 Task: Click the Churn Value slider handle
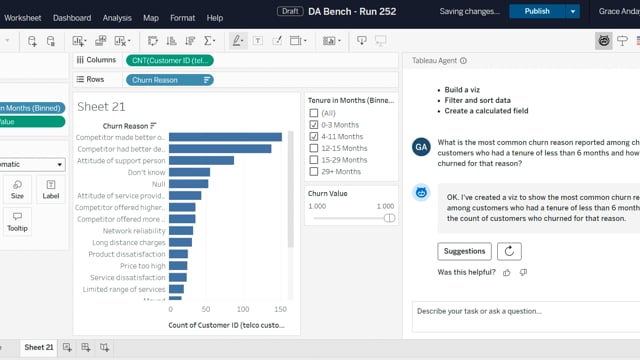389,218
